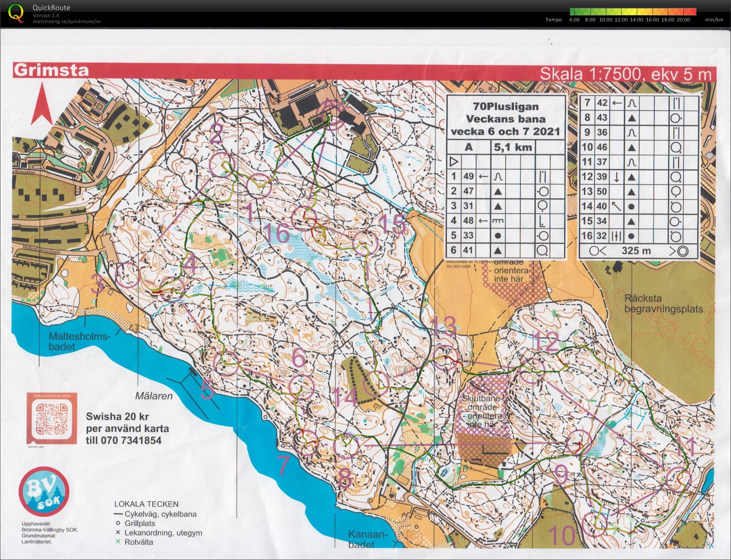Click control circle 1 on the map
Screen dimensions: 731x560
pos(259,185)
